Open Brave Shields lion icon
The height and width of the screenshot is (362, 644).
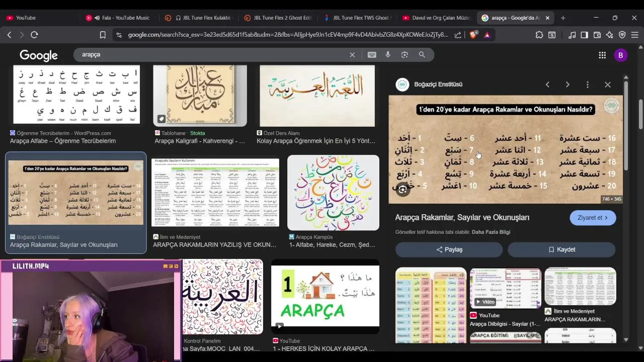pos(473,35)
